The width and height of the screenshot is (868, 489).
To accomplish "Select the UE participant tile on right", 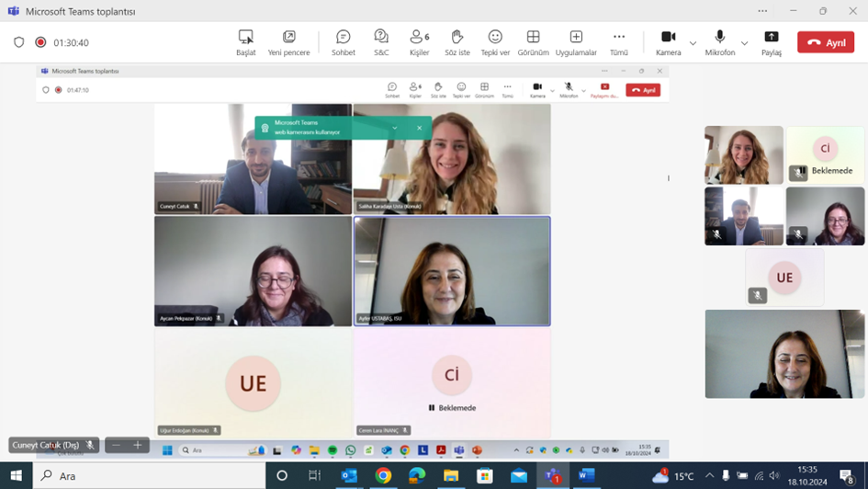I will click(784, 278).
